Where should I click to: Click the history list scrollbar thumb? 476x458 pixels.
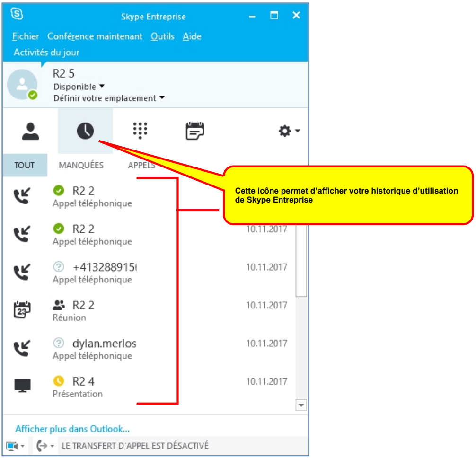pos(301,260)
